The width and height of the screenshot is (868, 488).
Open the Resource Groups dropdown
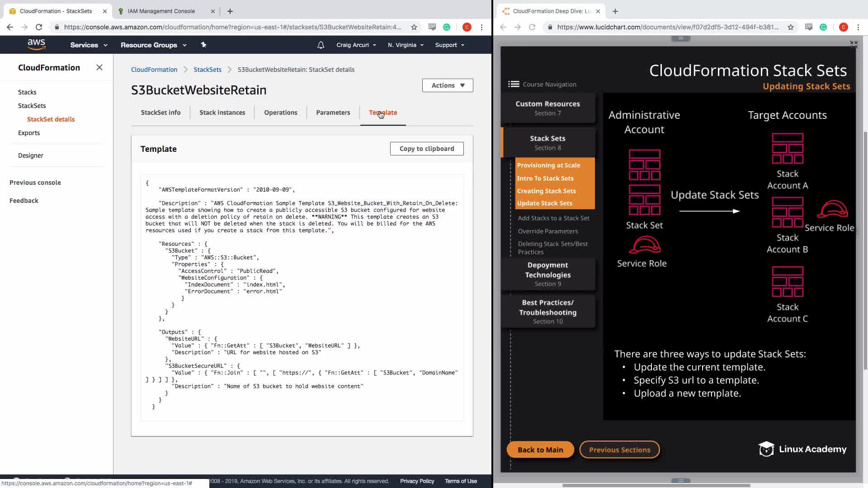coord(153,45)
